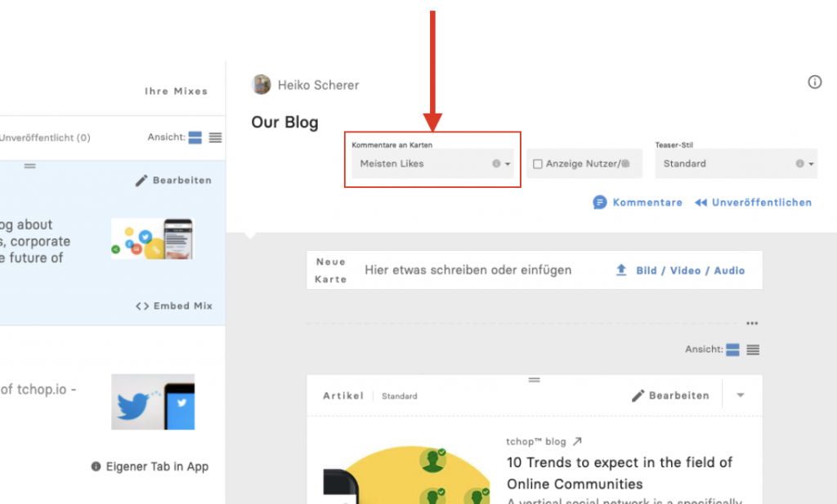Click the info icon beside Eigener Tab in App

(x=96, y=466)
